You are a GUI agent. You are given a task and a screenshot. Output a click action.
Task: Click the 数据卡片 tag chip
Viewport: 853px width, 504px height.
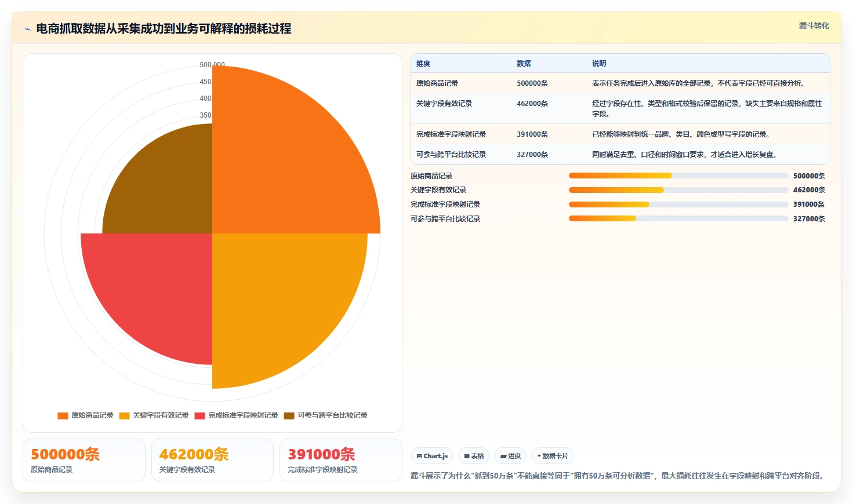tap(553, 456)
